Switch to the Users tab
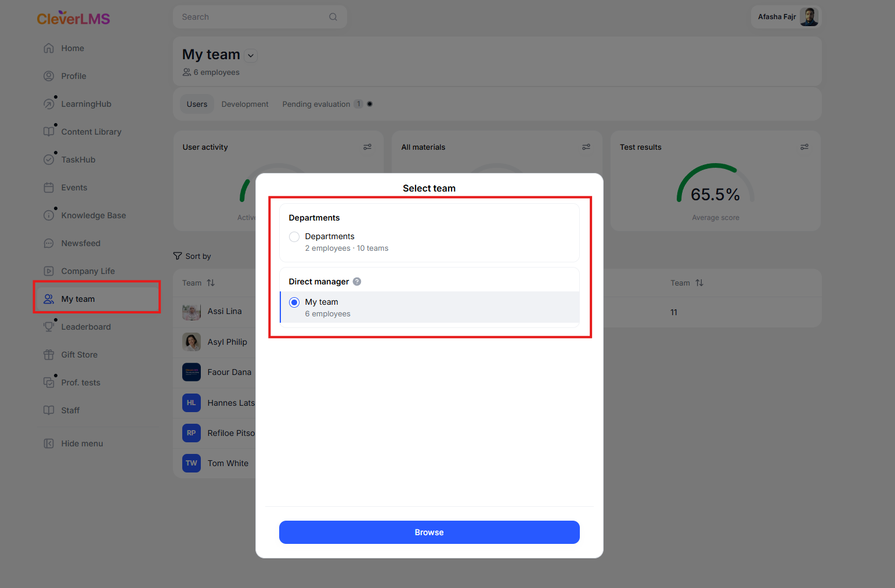The height and width of the screenshot is (588, 895). pos(197,104)
